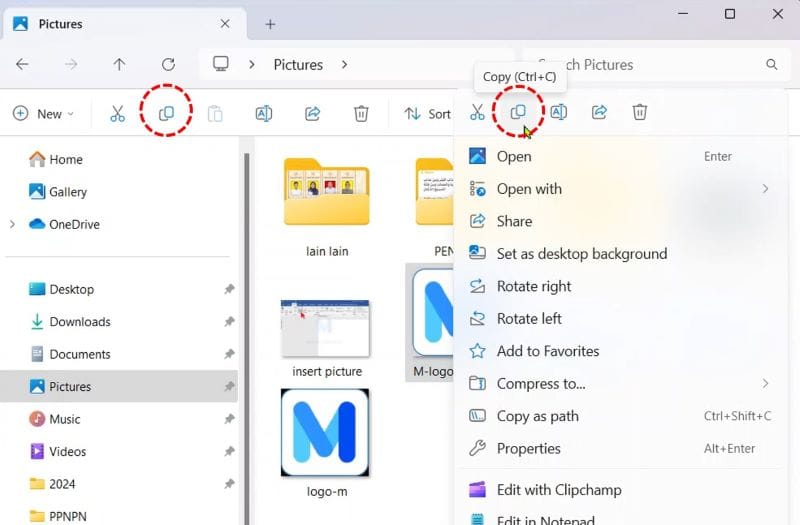Choose Set as desktop background
800x525 pixels.
pyautogui.click(x=581, y=254)
